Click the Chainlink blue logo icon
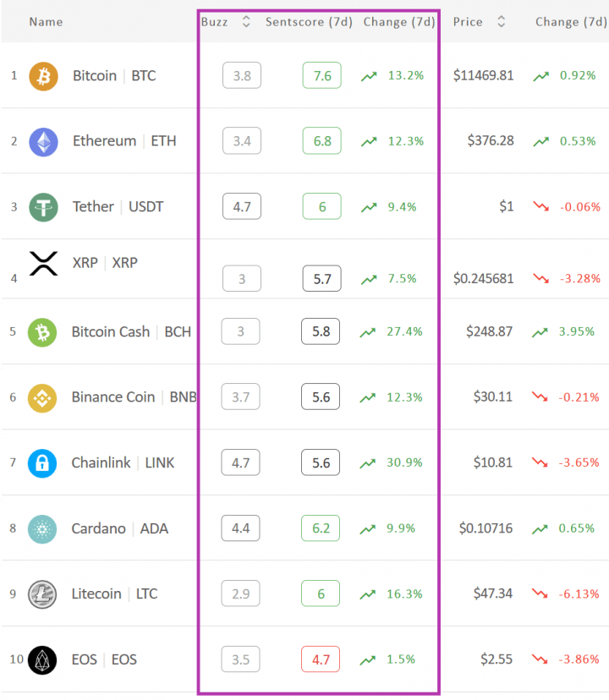Screen dimensions: 609x700 pyautogui.click(x=42, y=463)
